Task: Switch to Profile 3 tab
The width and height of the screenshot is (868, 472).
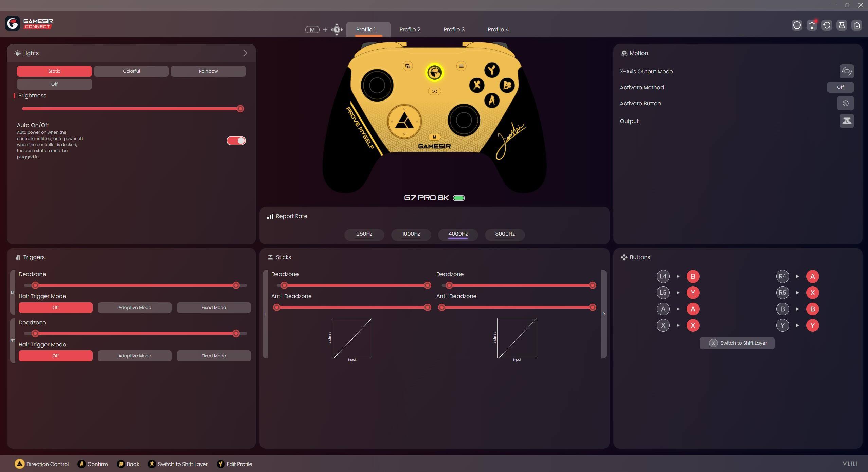Action: 454,30
